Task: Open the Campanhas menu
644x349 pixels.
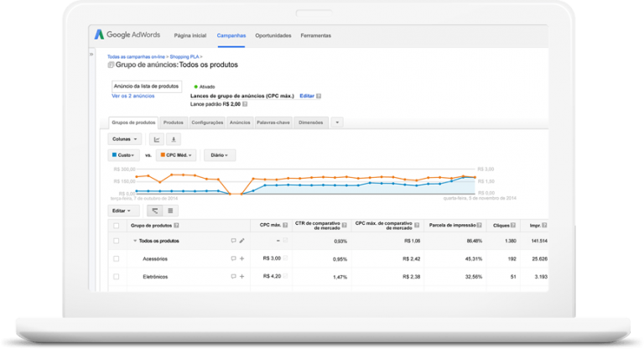Action: point(231,36)
